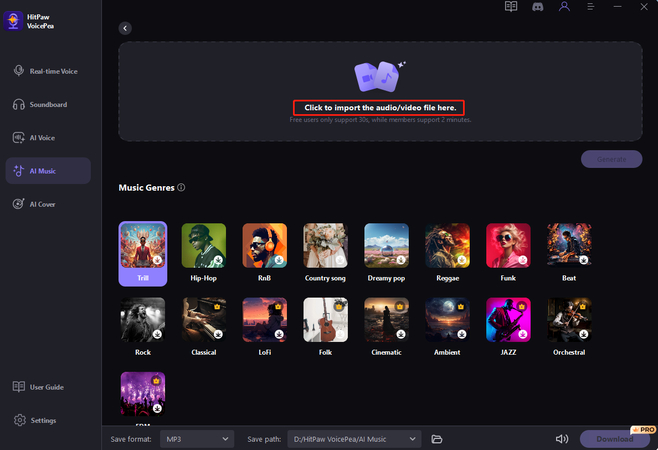Expand the Save path dropdown

pyautogui.click(x=354, y=439)
